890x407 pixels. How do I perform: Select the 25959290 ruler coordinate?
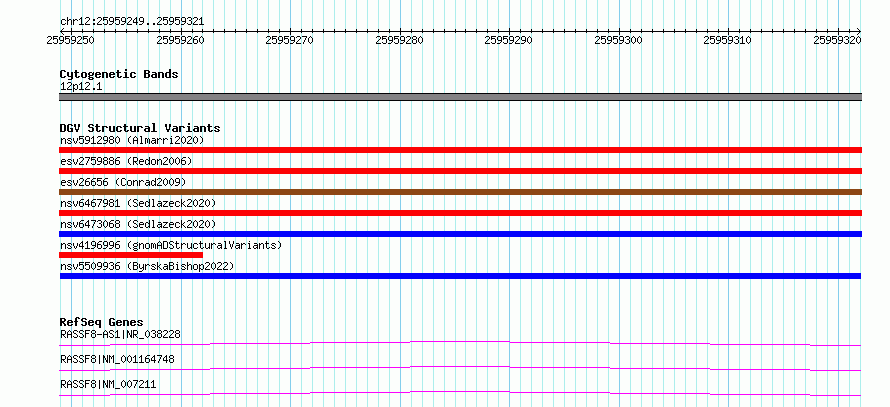(509, 40)
